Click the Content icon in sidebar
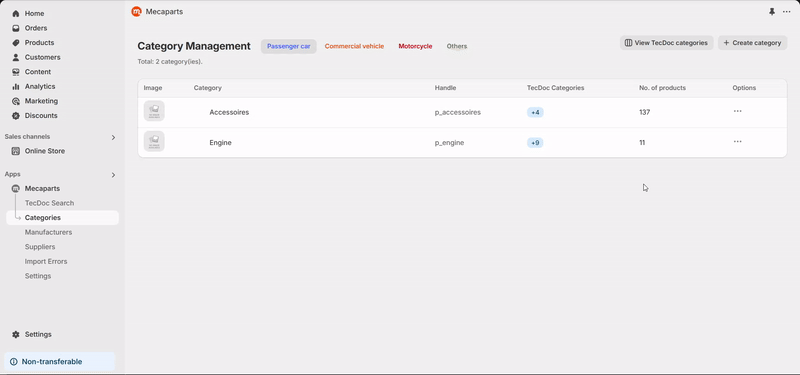 click(x=16, y=72)
